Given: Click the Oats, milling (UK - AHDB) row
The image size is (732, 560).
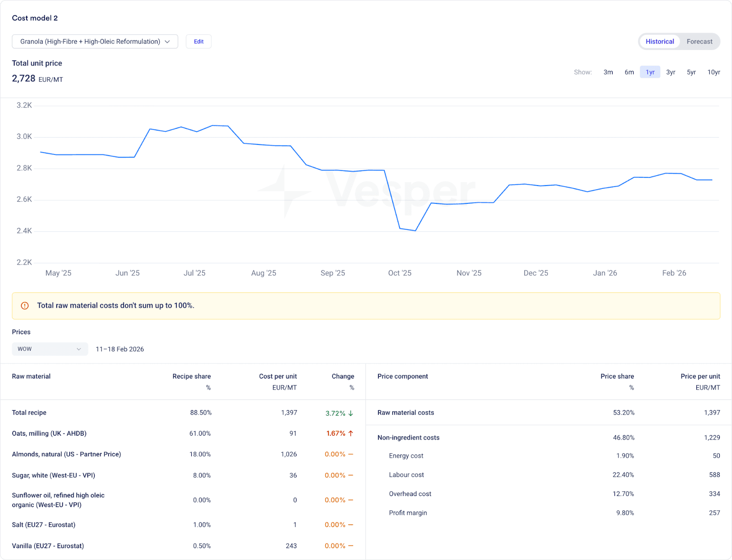Looking at the screenshot, I should click(x=49, y=433).
